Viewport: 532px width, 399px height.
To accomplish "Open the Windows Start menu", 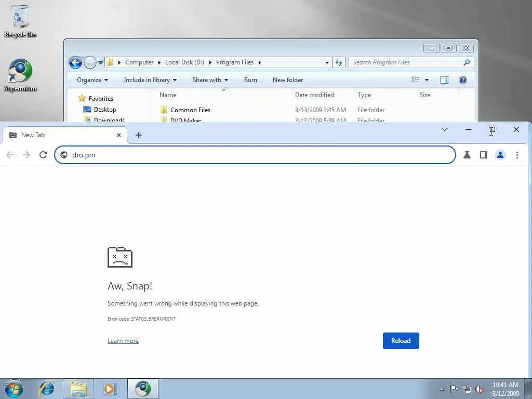I will point(14,389).
